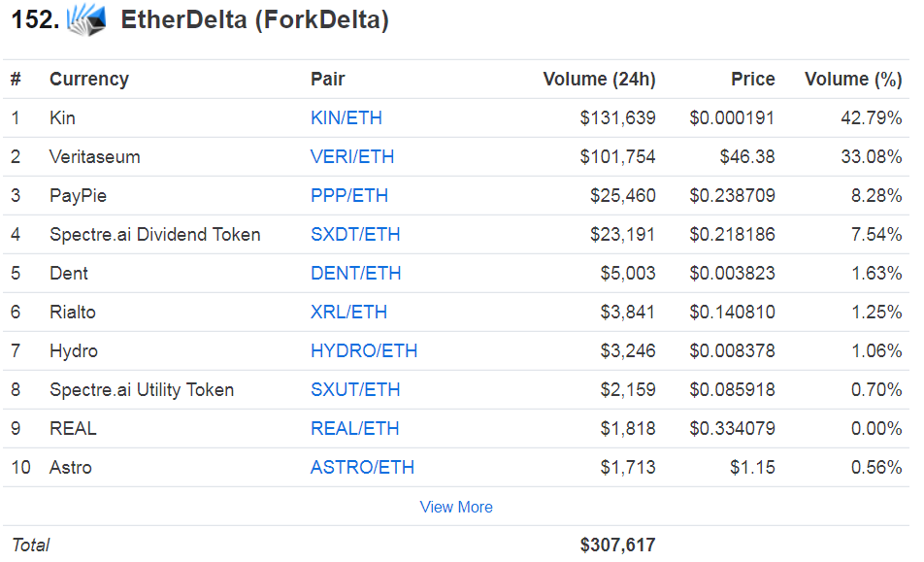Click the Price column header

click(x=753, y=80)
